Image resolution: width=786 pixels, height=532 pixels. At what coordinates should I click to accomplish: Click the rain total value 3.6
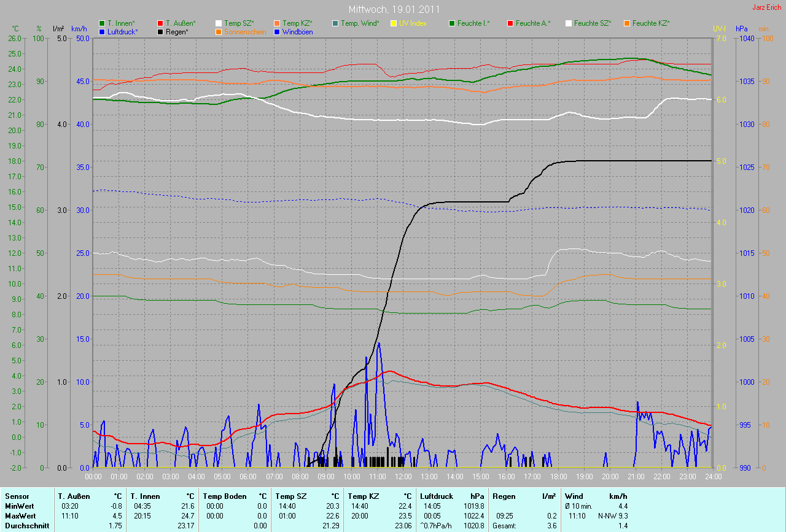pos(551,526)
